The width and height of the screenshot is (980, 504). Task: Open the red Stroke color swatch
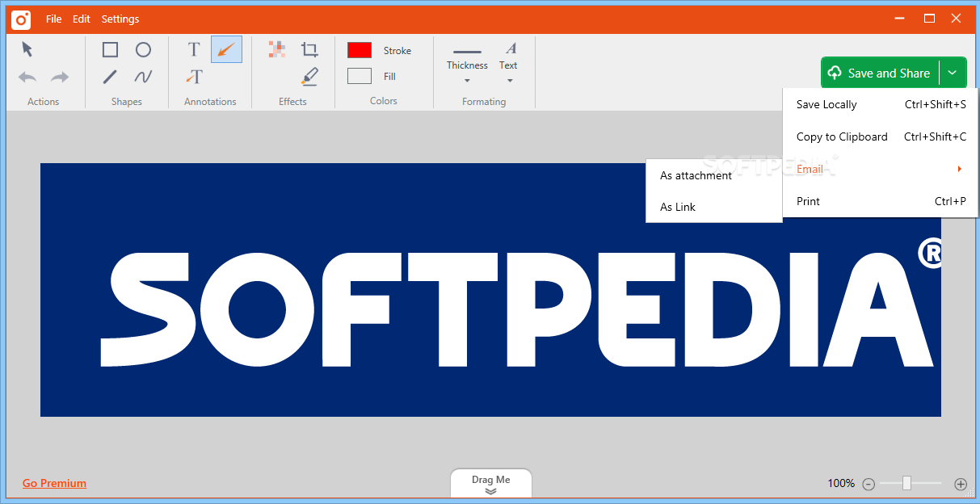pyautogui.click(x=360, y=50)
